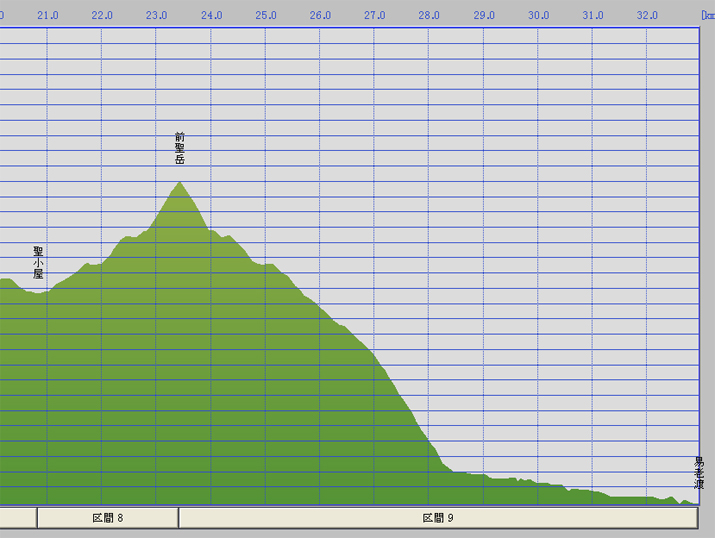Click the km unit label on axis

707,16
